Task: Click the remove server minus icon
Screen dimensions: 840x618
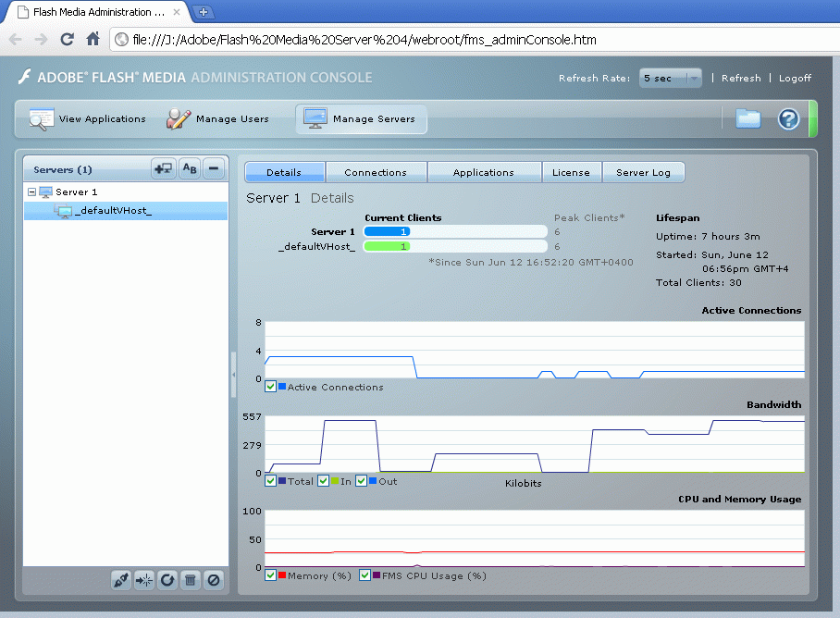Action: coord(214,169)
